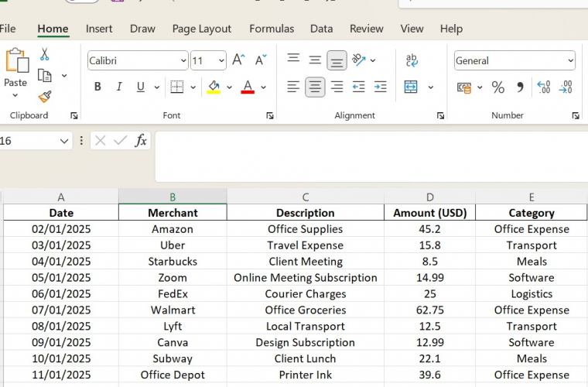Image resolution: width=588 pixels, height=387 pixels.
Task: Toggle Center horizontal alignment
Action: tap(315, 87)
